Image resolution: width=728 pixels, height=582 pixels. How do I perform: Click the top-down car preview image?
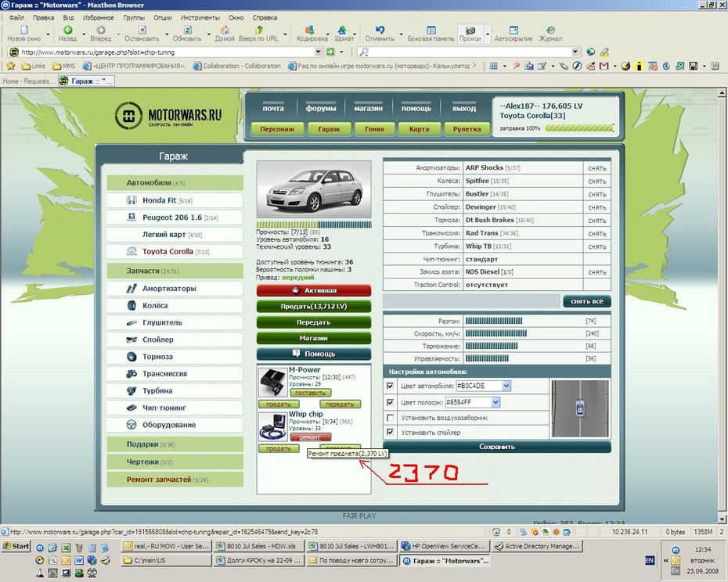pos(580,409)
